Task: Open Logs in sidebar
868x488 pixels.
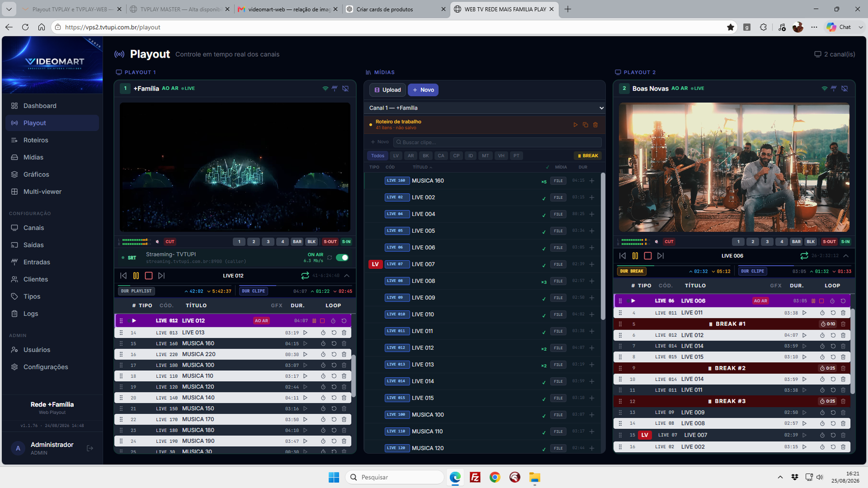Action: click(52, 313)
